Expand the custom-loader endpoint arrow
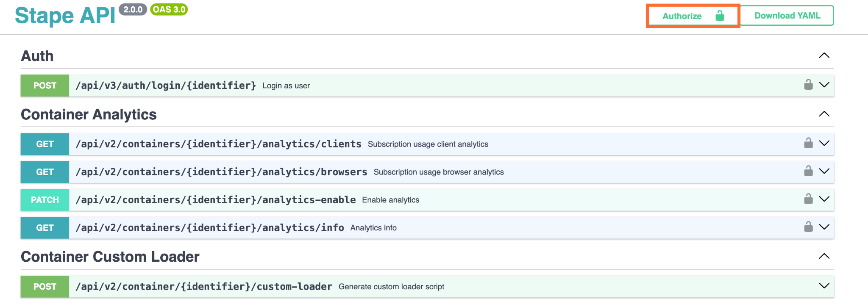 [824, 286]
